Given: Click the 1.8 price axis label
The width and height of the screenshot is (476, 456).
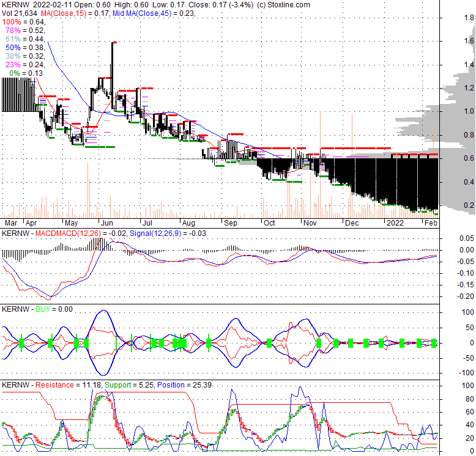Looking at the screenshot, I should coord(469,18).
